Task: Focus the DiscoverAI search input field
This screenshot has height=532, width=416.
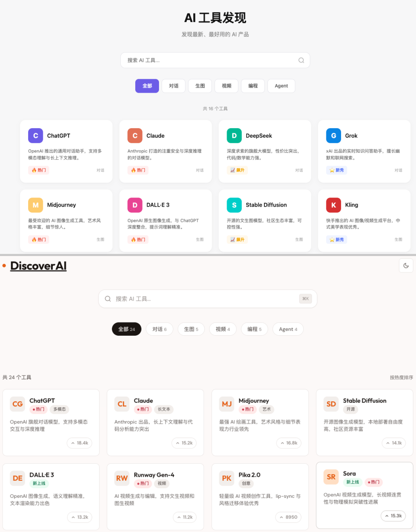Action: (208, 299)
